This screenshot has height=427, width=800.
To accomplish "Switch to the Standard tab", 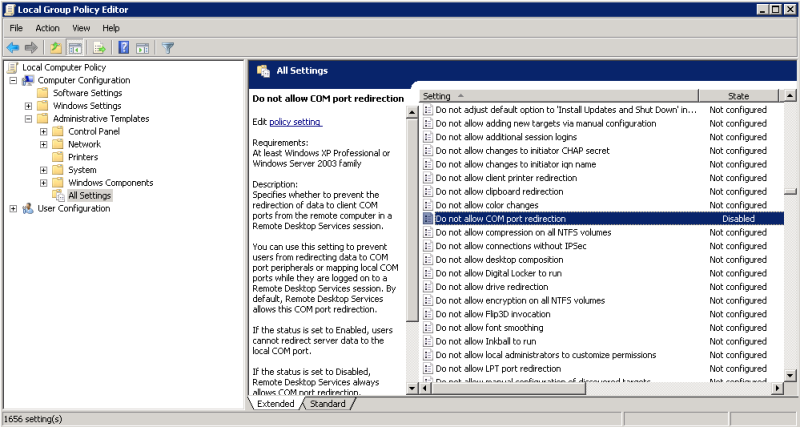I will click(x=327, y=404).
